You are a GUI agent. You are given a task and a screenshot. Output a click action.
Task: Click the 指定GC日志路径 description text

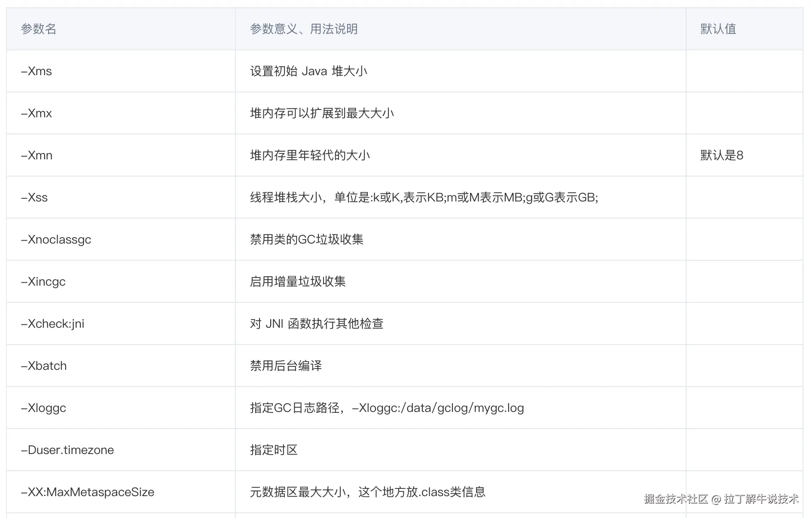(387, 408)
